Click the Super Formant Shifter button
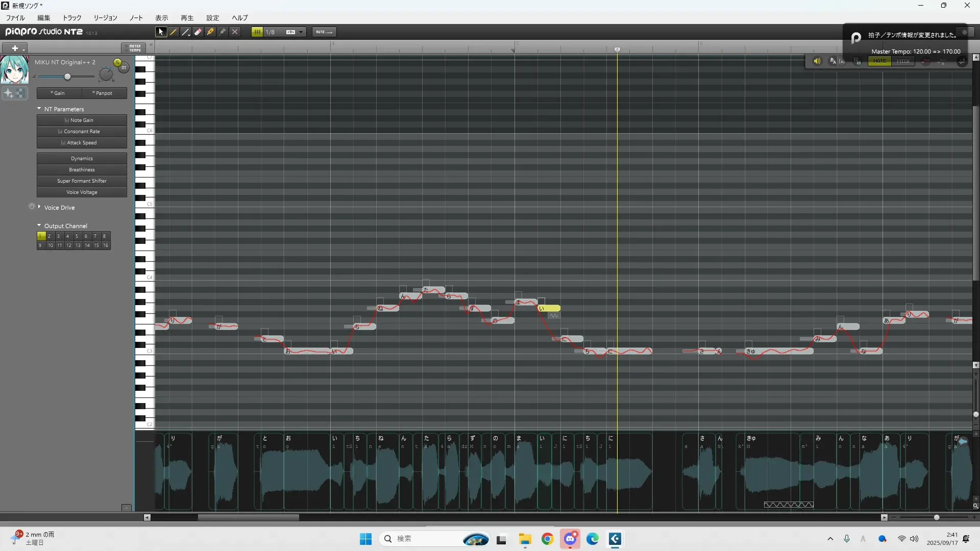The width and height of the screenshot is (980, 551). (x=82, y=181)
